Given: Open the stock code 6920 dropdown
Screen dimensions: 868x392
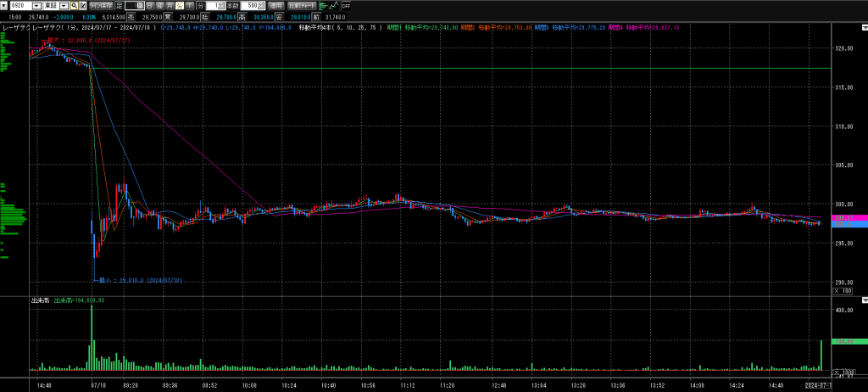Looking at the screenshot, I should [36, 5].
